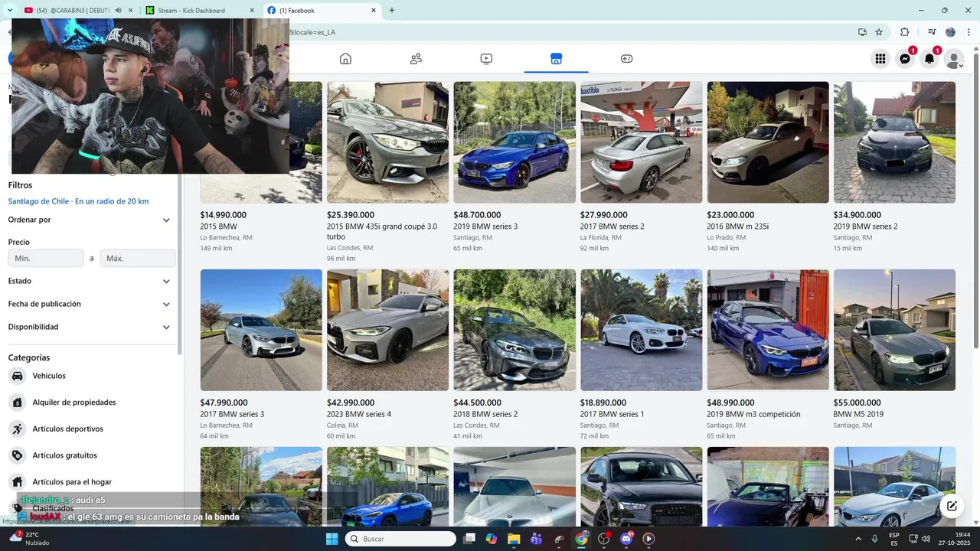Open the Windows Start button
The image size is (980, 551).
coord(332,539)
